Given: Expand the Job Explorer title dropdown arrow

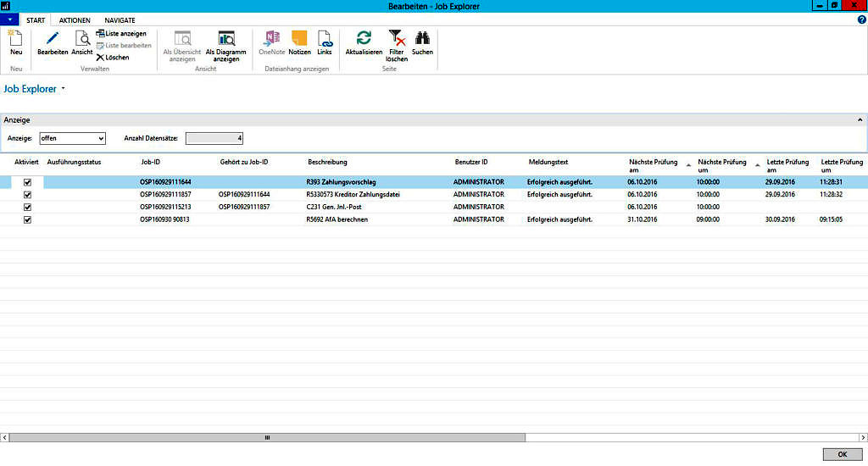Looking at the screenshot, I should [x=64, y=88].
